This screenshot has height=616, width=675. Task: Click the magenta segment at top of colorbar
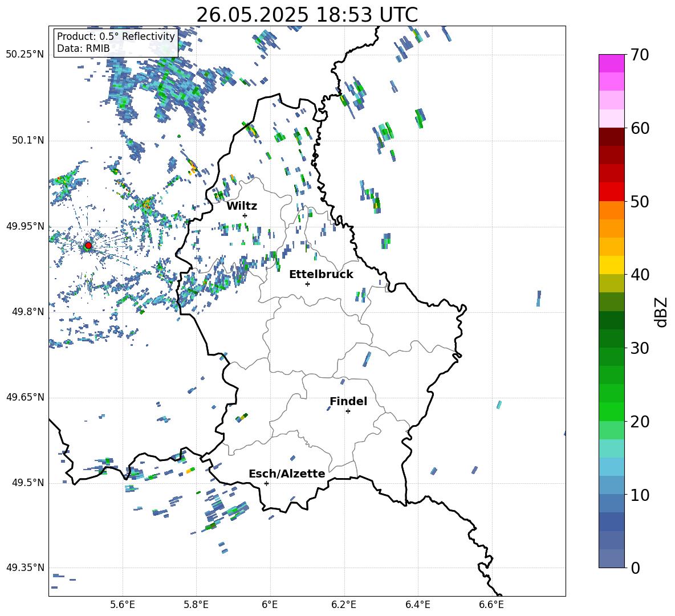611,63
